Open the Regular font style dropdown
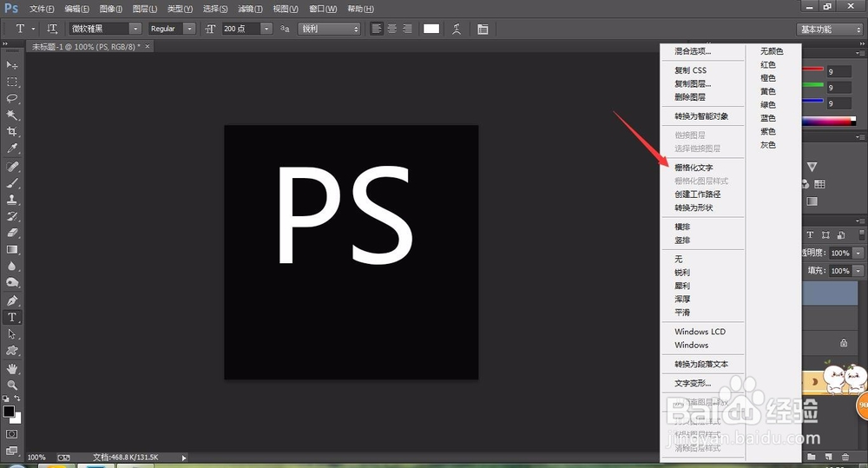This screenshot has width=868, height=468. coord(189,29)
